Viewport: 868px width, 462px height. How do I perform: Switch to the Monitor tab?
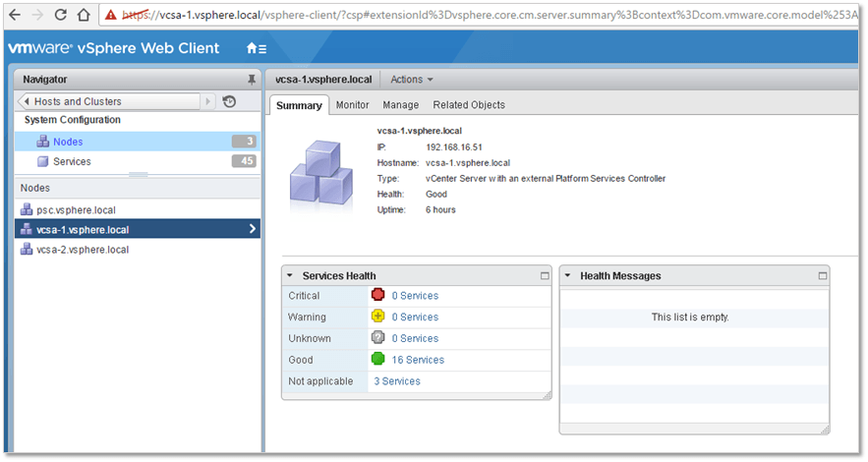352,104
